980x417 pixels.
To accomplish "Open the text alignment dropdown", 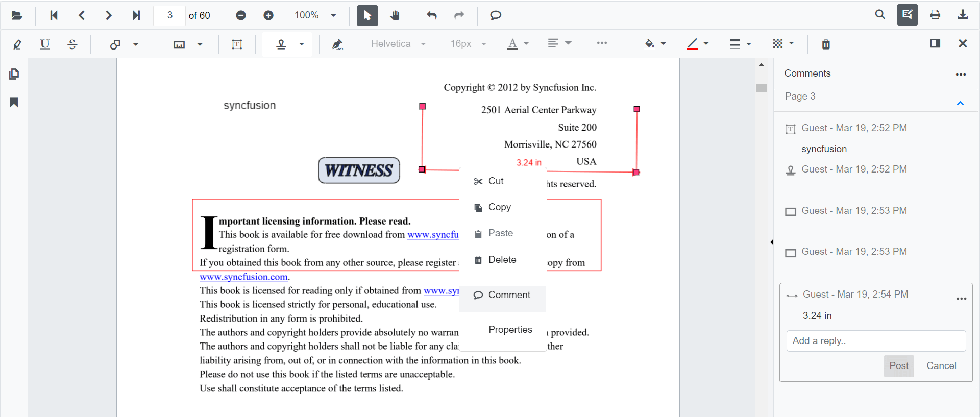I will pyautogui.click(x=559, y=43).
